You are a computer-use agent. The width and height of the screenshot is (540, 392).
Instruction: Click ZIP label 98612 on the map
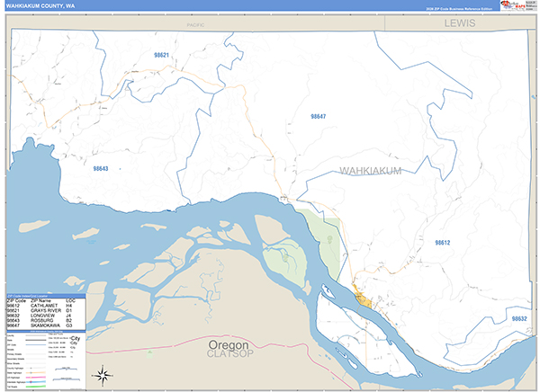[x=443, y=243]
